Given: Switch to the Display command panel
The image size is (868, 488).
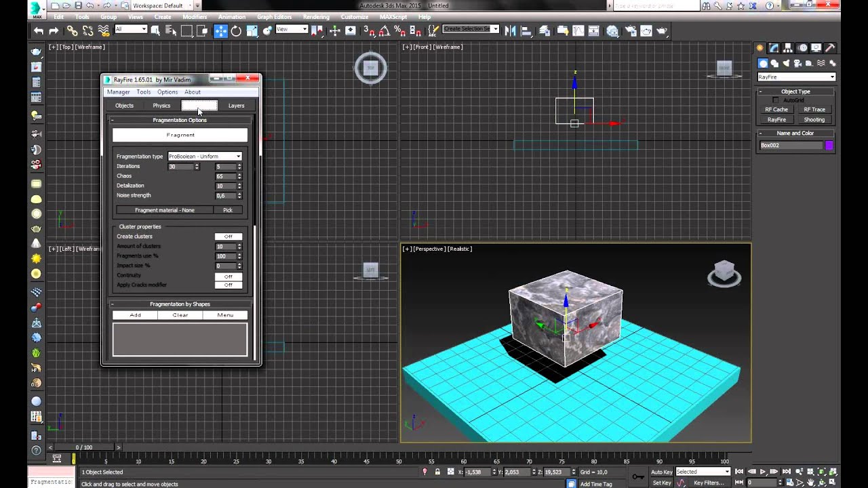Looking at the screenshot, I should pos(816,48).
